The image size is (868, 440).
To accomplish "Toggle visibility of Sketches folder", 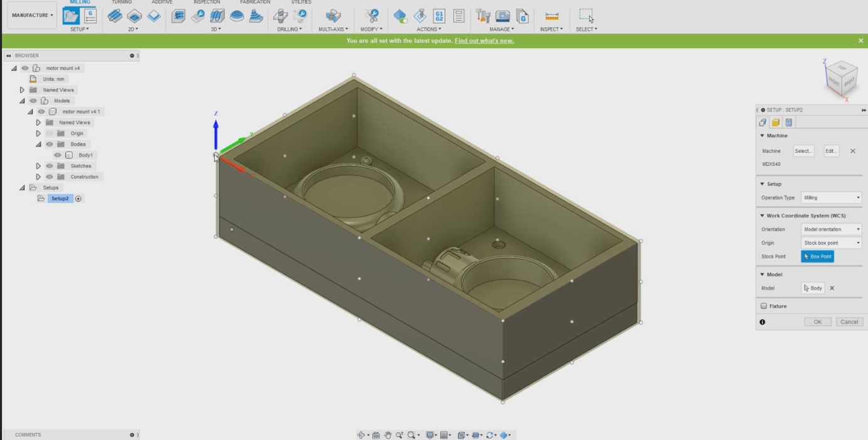I will click(x=50, y=166).
